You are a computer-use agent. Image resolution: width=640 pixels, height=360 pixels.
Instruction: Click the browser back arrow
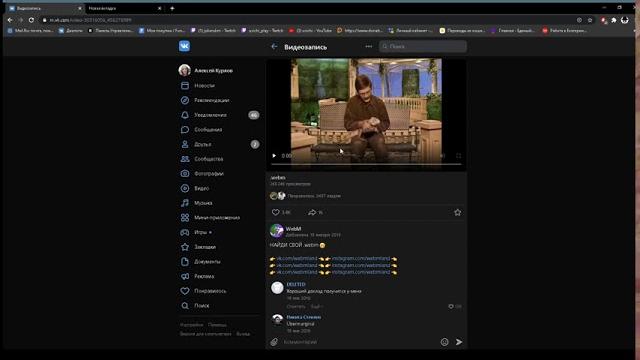pos(10,20)
